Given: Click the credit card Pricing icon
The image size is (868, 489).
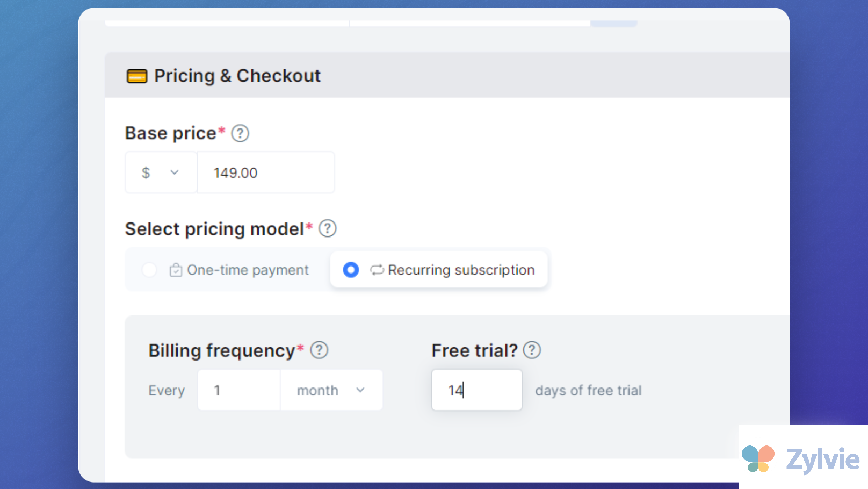Looking at the screenshot, I should 137,76.
